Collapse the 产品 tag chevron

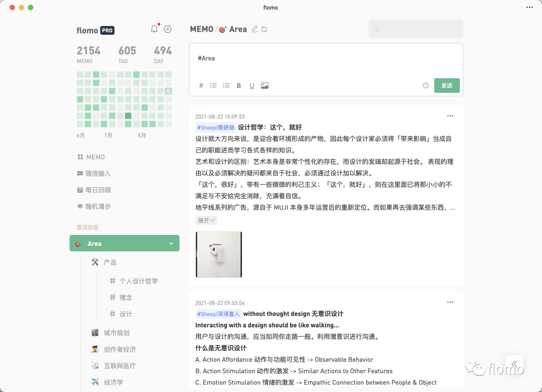point(171,263)
